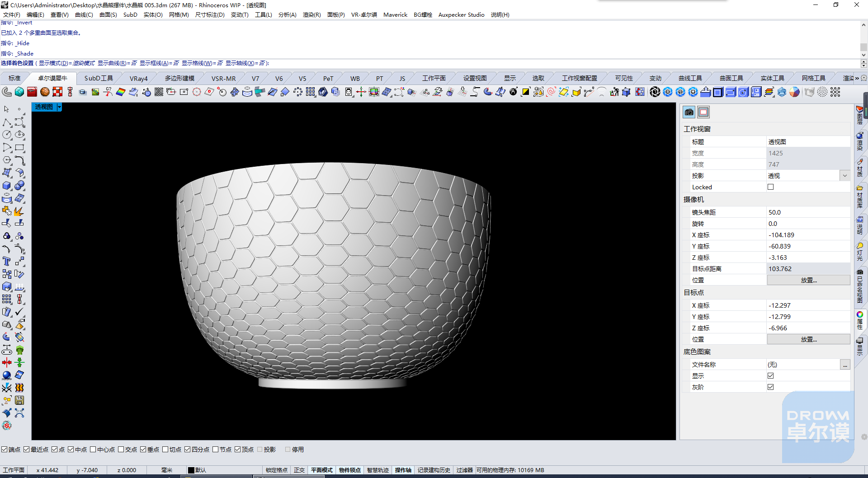Select the checkmark tool in left sidebar
This screenshot has height=478, width=868.
point(19,312)
